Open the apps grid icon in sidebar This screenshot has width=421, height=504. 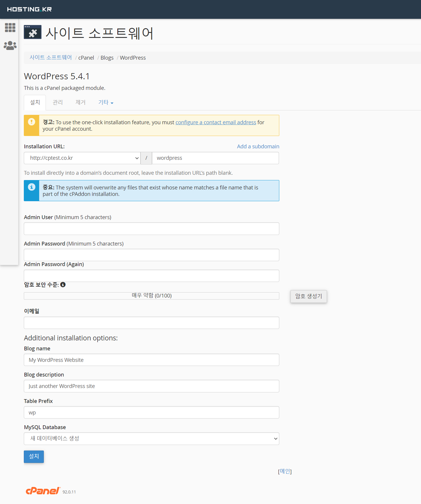(x=10, y=28)
